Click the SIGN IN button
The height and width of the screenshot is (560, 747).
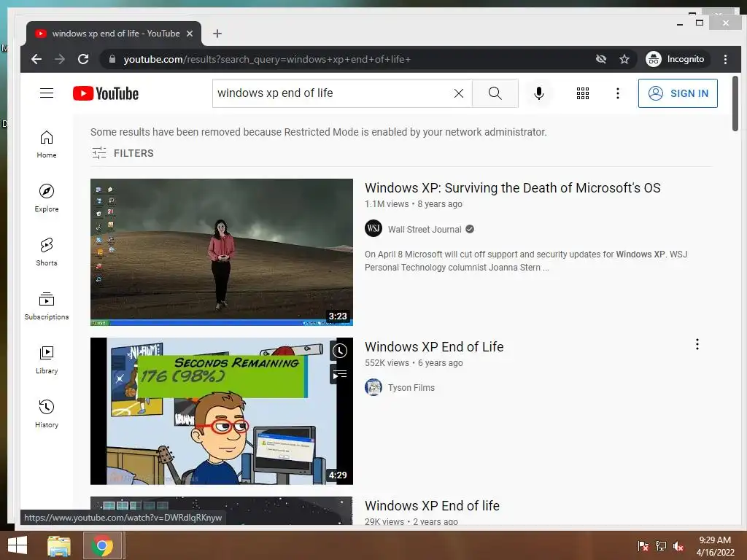tap(678, 93)
